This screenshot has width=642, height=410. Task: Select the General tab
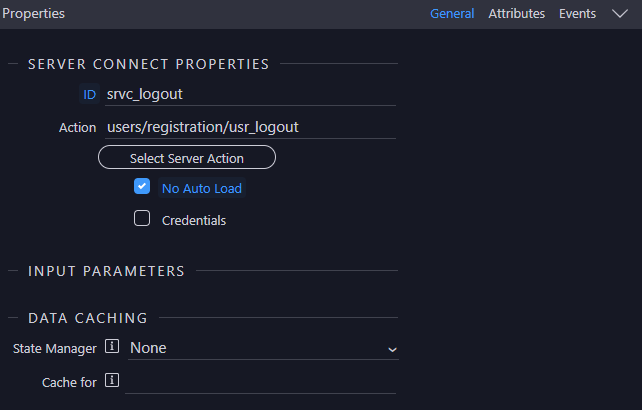pos(452,14)
